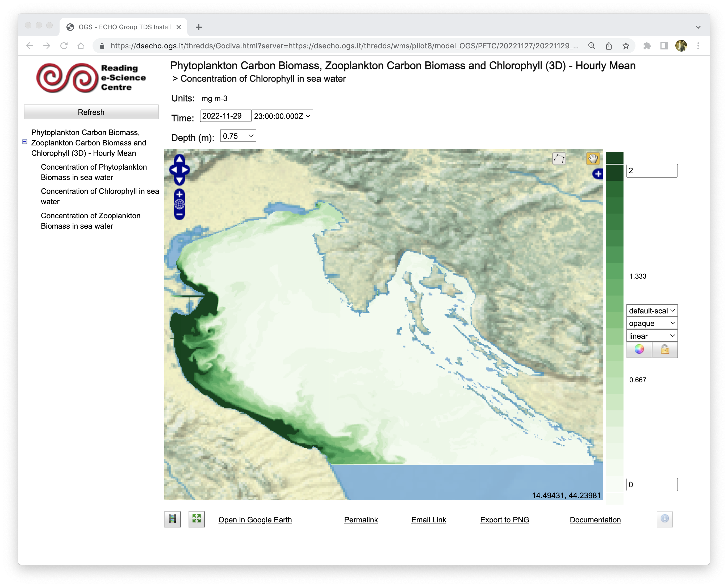Pan the map upward with arrow

point(179,159)
